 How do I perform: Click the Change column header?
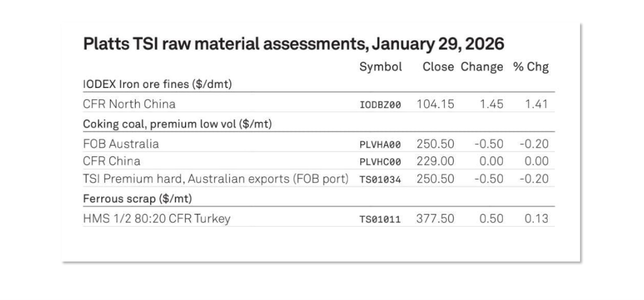pos(482,67)
